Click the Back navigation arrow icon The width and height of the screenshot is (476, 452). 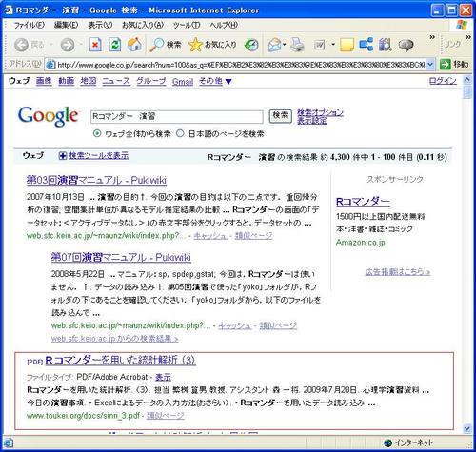point(22,45)
